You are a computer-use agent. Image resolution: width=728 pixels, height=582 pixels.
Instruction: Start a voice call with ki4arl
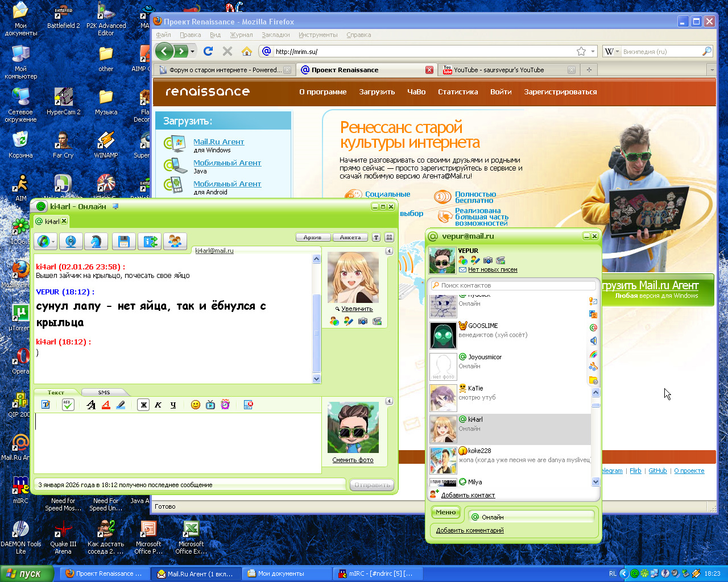coord(43,242)
